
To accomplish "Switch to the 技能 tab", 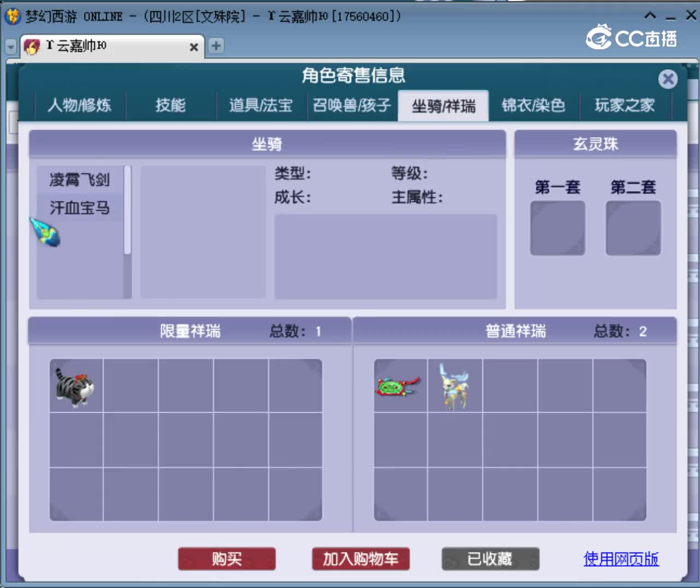I will pos(171,105).
